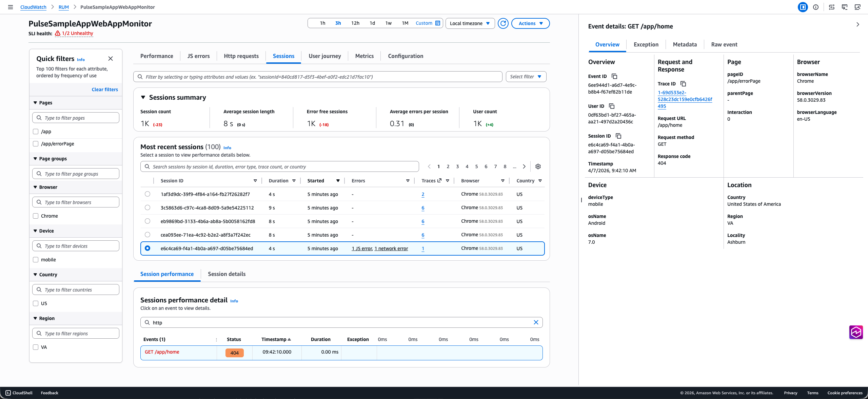Select session 3c5863d6 radio button
868x399 pixels.
click(x=147, y=207)
